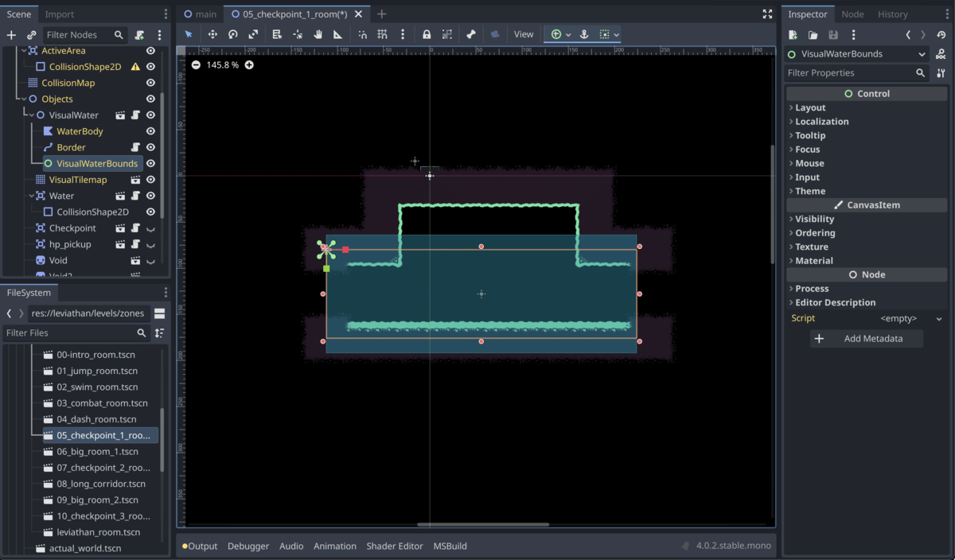This screenshot has height=560, width=955.
Task: Expand the Layout section in Inspector
Action: point(810,107)
